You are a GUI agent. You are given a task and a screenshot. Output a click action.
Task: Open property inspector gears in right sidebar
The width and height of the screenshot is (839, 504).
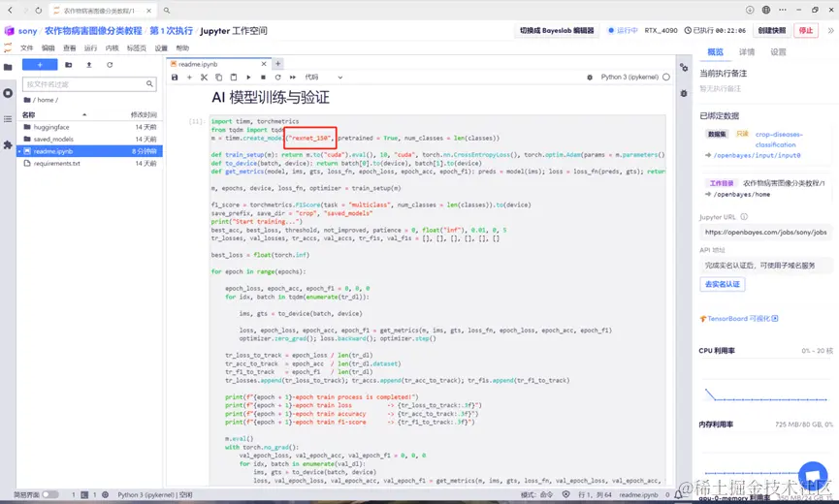(684, 67)
